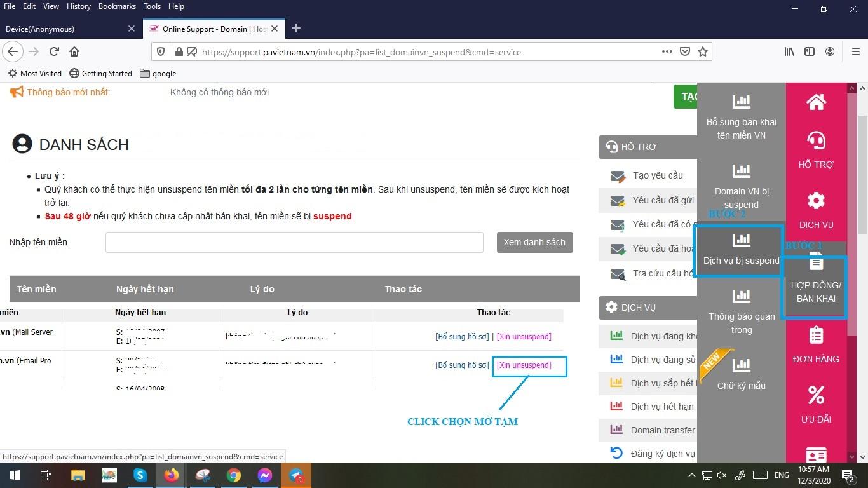Screen dimensions: 868x488
Task: Open the browser home page icon
Action: (74, 51)
